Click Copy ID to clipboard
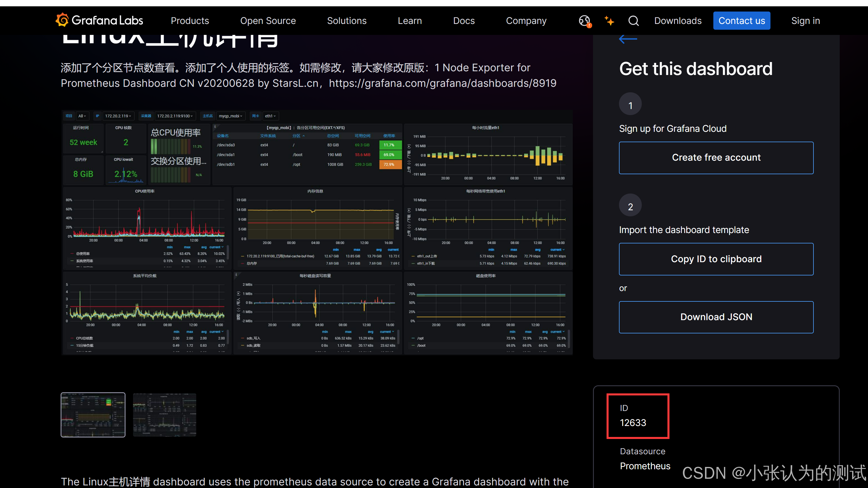 click(716, 259)
